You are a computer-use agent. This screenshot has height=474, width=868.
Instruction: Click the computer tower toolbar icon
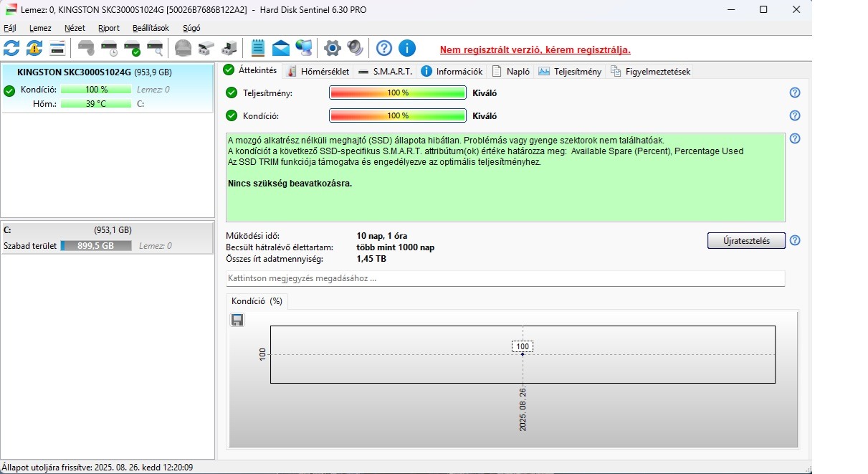click(x=229, y=48)
